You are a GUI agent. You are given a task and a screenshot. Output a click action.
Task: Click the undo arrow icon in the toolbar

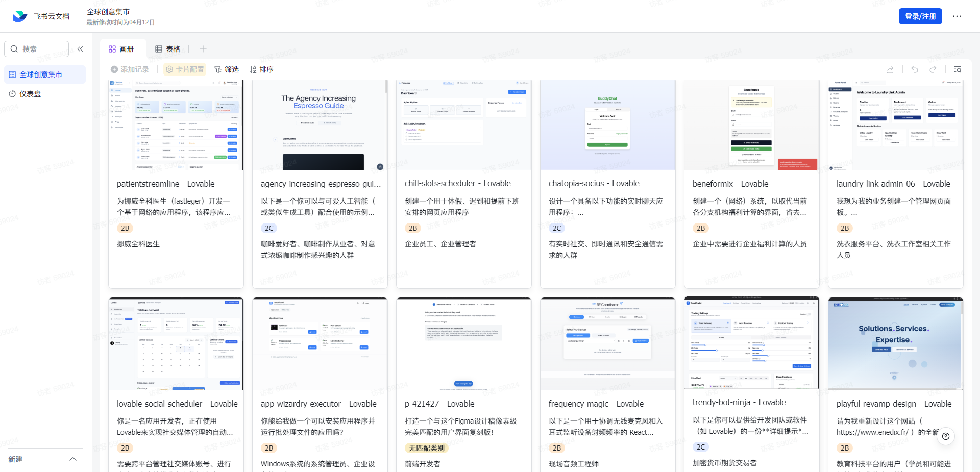coord(914,69)
